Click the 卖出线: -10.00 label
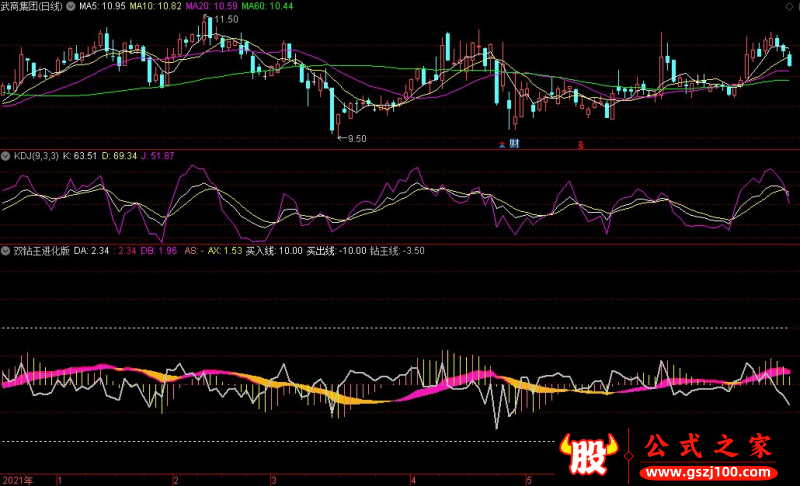 (336, 251)
